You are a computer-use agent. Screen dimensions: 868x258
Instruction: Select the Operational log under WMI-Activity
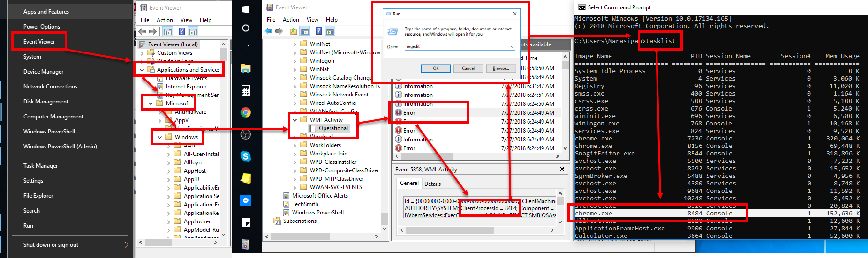click(333, 128)
